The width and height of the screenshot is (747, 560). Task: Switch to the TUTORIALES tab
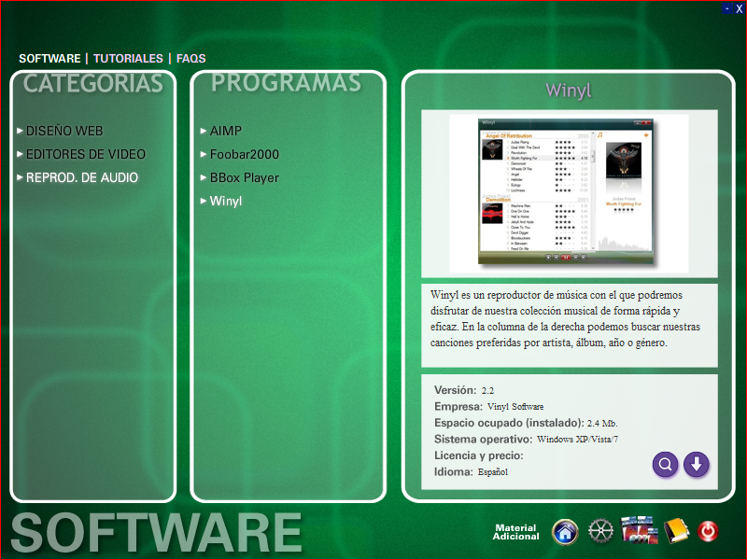click(x=128, y=59)
